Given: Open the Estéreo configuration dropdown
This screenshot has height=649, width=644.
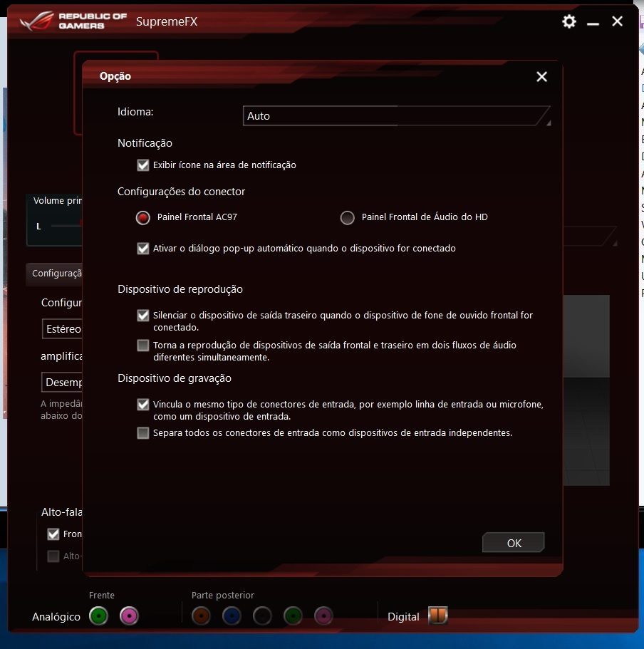Looking at the screenshot, I should click(x=62, y=328).
